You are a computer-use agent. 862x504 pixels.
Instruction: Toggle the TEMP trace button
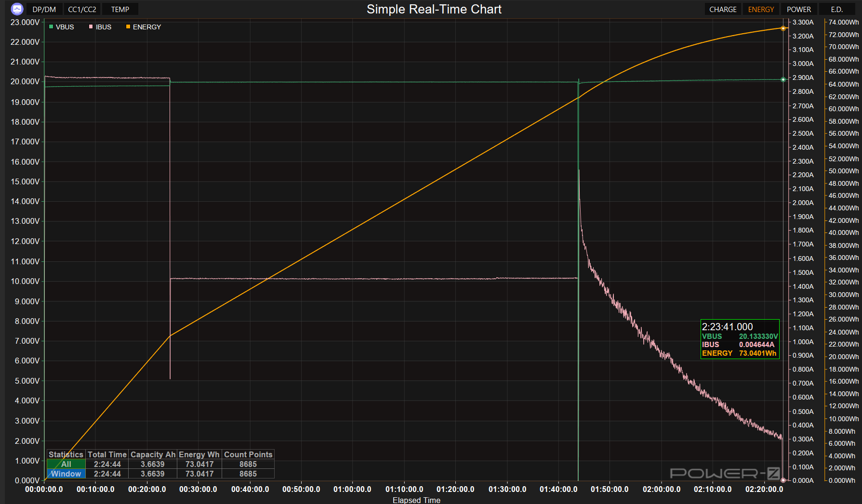120,9
